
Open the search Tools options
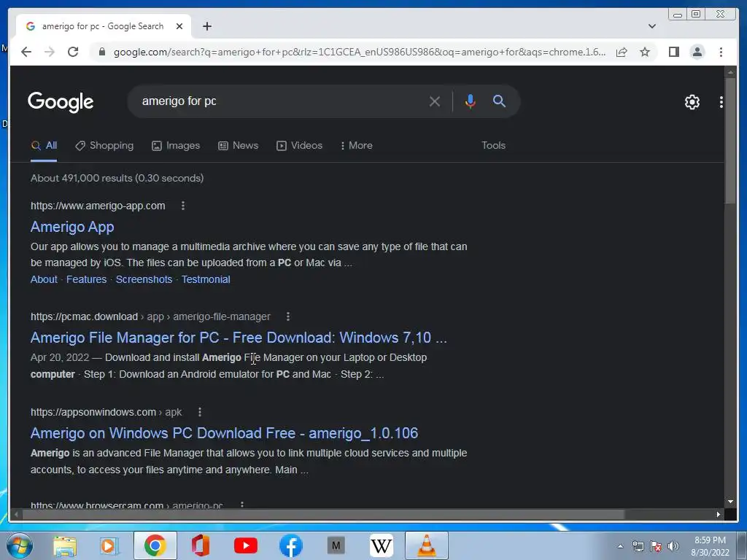click(x=493, y=146)
